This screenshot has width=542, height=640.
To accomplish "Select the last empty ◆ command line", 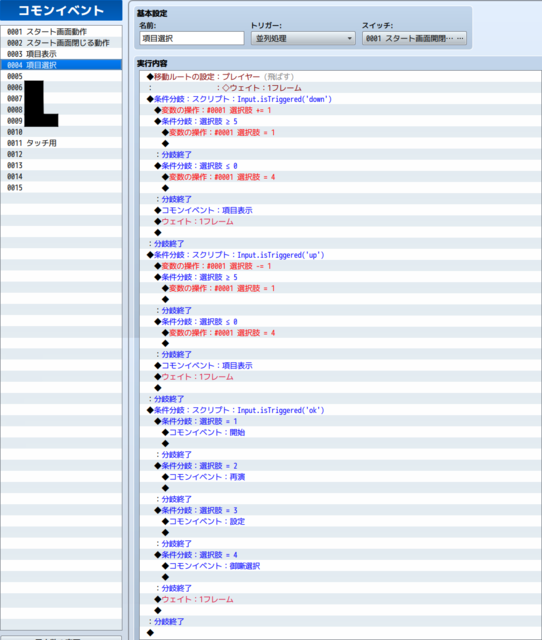I will (x=340, y=633).
